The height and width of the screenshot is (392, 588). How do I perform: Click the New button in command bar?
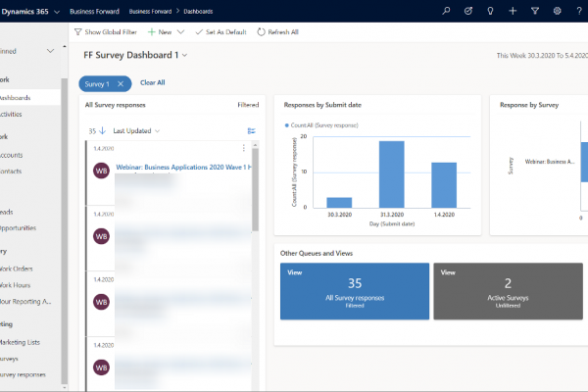tap(160, 32)
